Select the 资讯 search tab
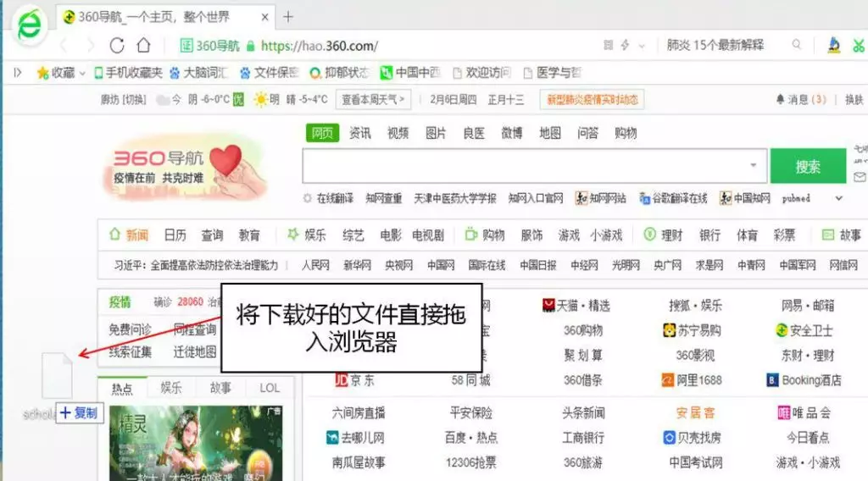 [x=359, y=133]
